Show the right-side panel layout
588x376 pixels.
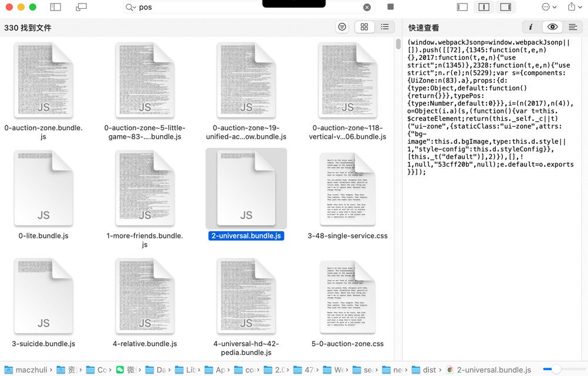[x=505, y=6]
